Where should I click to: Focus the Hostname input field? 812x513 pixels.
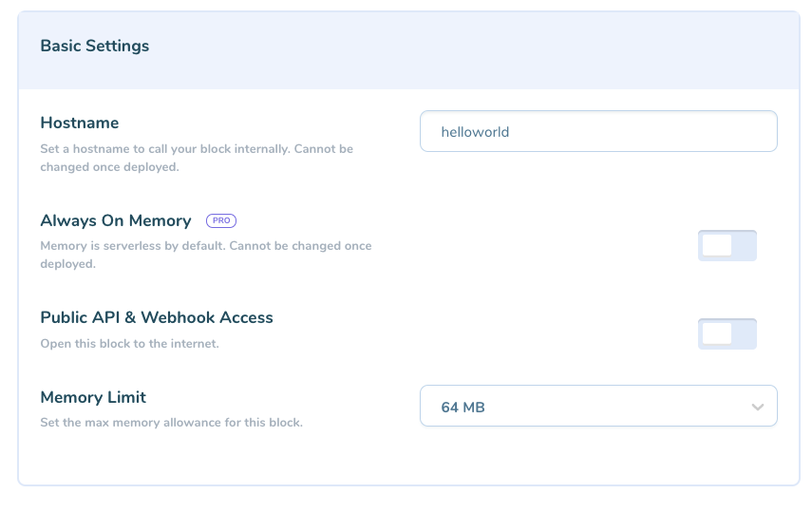(598, 131)
